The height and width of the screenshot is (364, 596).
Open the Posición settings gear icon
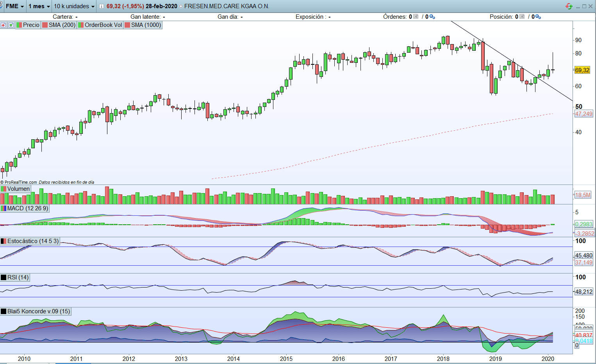pyautogui.click(x=538, y=16)
